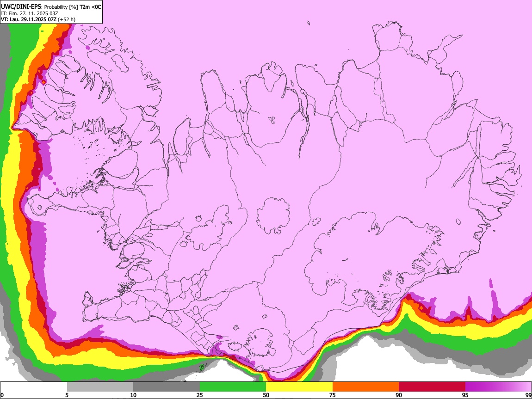Click the 'Probability [%]' label in header
This screenshot has width=532, height=399.
61,7
